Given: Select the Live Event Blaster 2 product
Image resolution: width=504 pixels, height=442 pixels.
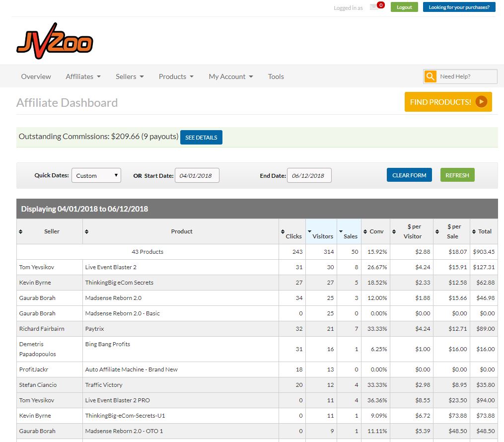Looking at the screenshot, I should pyautogui.click(x=111, y=267).
